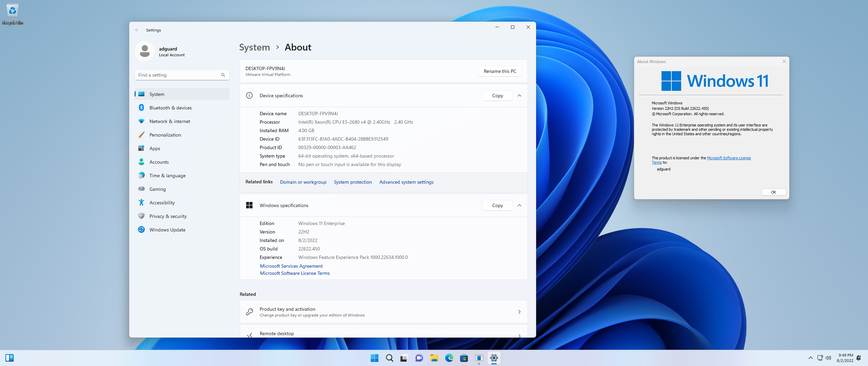Viewport: 868px width, 366px height.
Task: Click the Personalization paintbrush icon
Action: [141, 135]
